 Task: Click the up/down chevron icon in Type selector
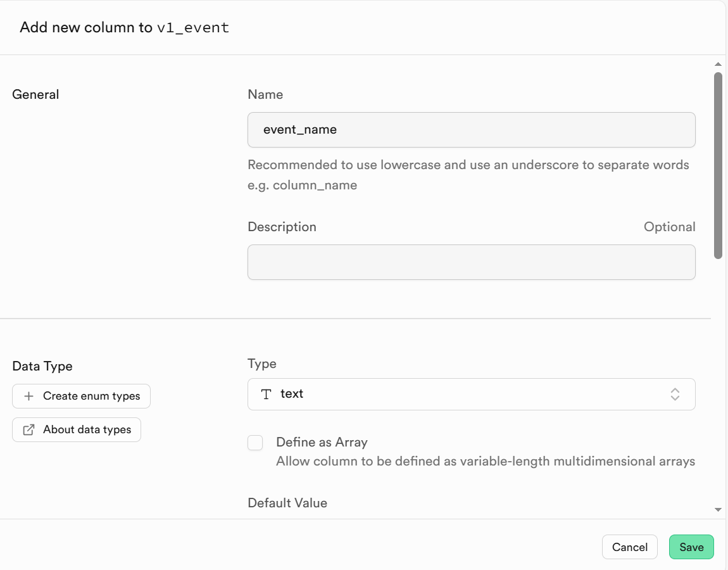pyautogui.click(x=675, y=394)
